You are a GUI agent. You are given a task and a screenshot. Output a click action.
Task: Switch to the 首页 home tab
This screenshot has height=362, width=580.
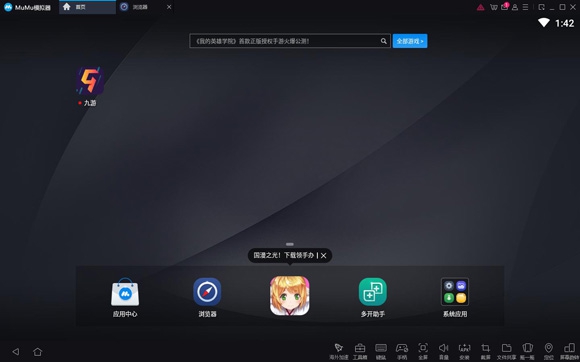(87, 7)
